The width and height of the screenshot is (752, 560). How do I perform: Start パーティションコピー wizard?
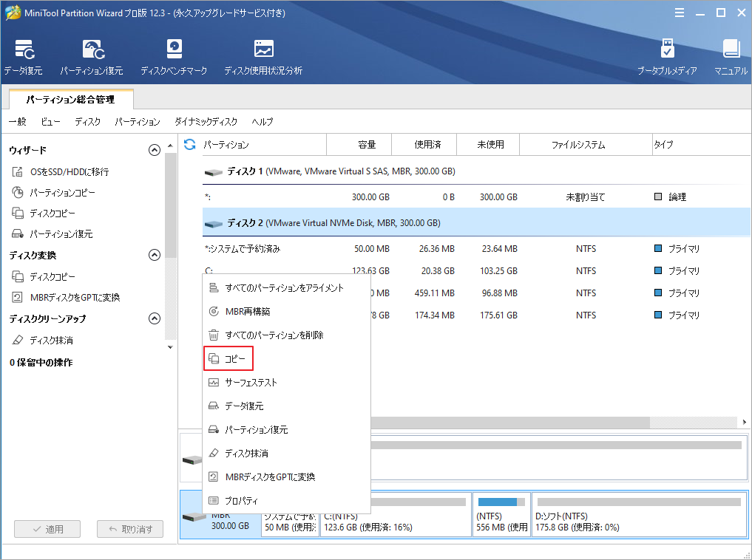coord(54,193)
